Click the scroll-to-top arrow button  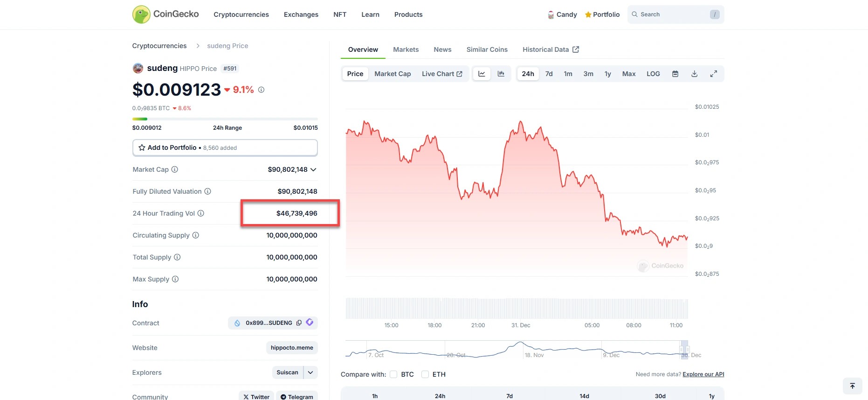tap(852, 386)
